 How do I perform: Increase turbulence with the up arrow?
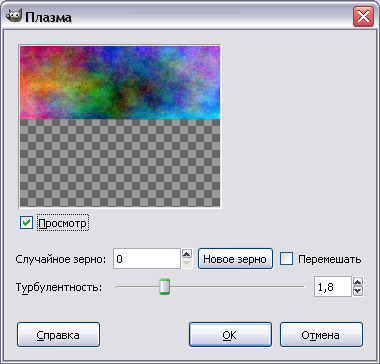coord(358,282)
